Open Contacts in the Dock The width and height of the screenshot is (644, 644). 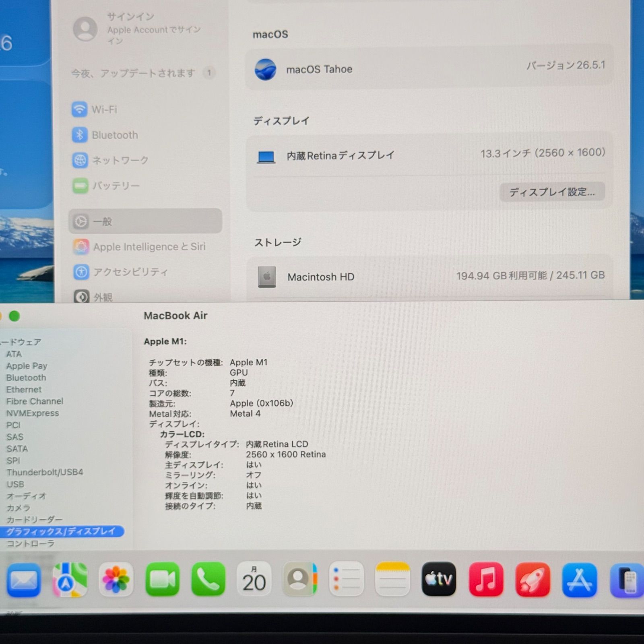[300, 579]
